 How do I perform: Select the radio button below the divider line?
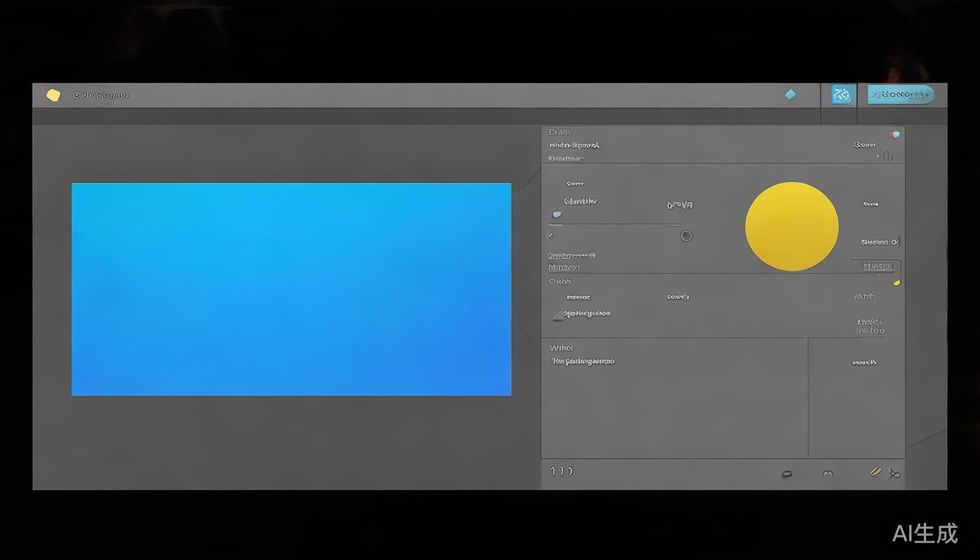(553, 281)
